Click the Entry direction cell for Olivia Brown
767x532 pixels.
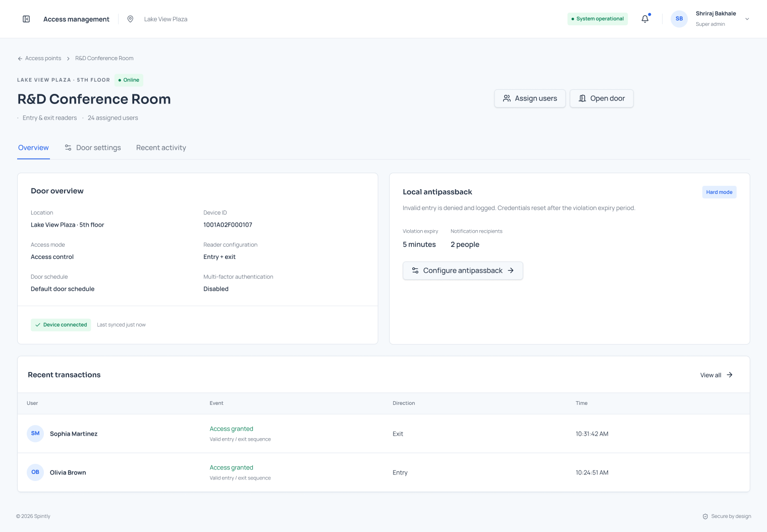click(x=400, y=473)
